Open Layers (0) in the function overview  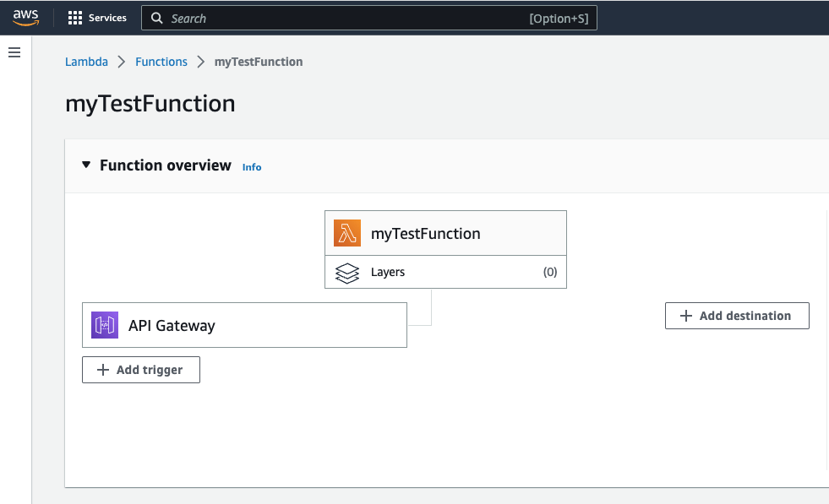(x=445, y=272)
